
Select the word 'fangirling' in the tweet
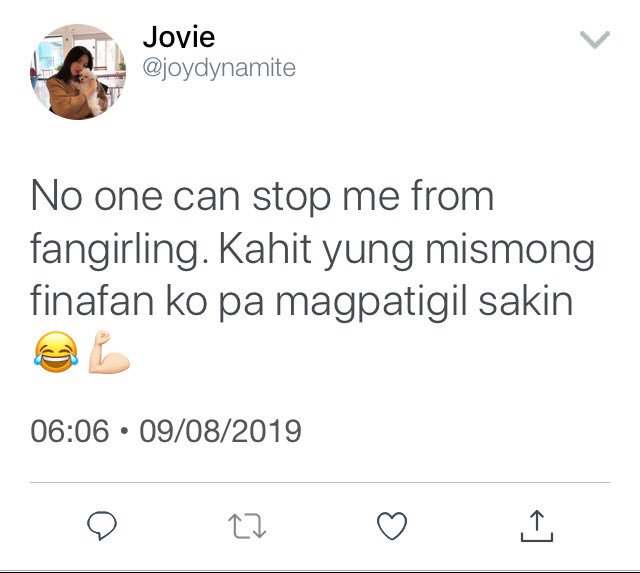point(116,250)
